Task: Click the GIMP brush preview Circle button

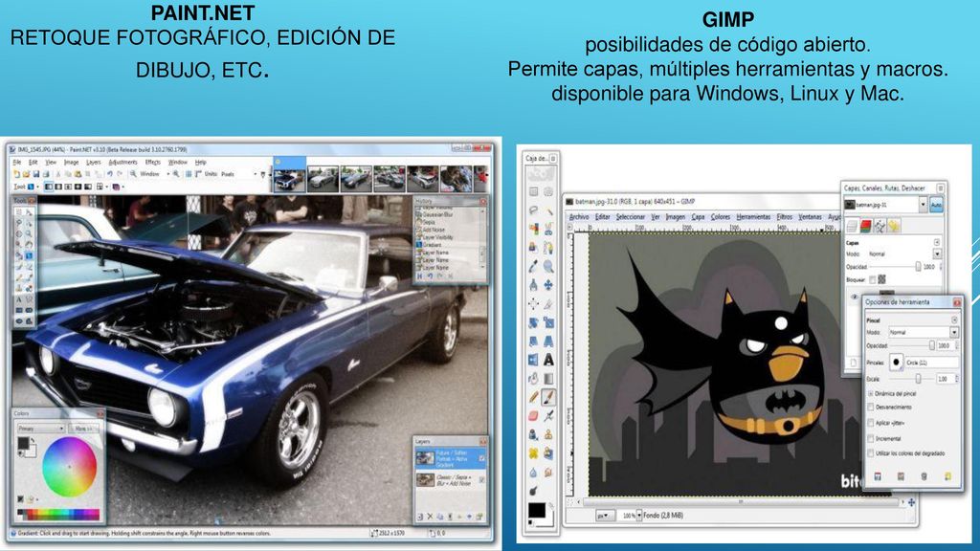Action: point(896,362)
